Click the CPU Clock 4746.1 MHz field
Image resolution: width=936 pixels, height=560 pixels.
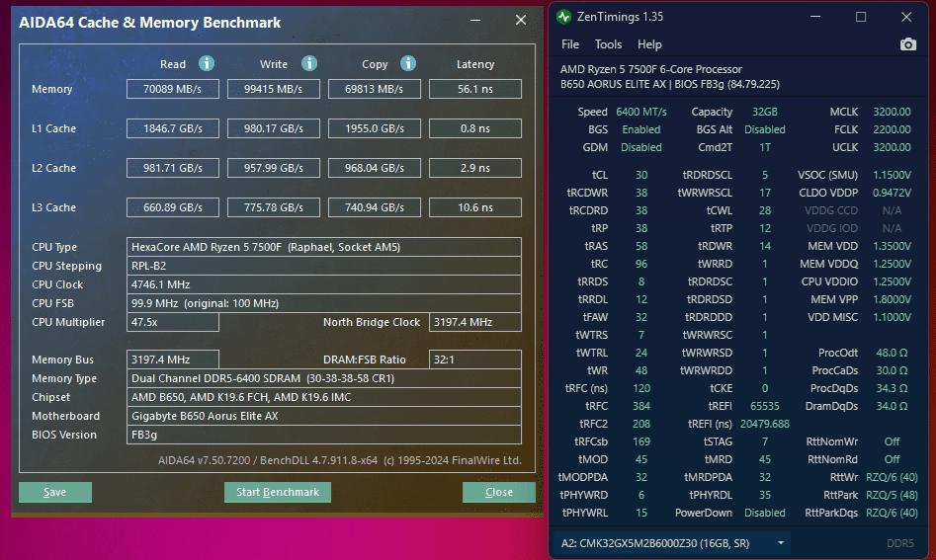tap(324, 284)
